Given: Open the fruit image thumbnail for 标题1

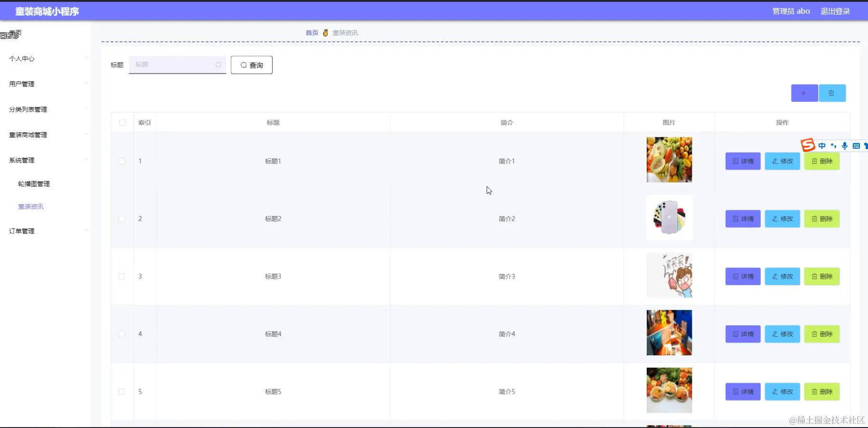Looking at the screenshot, I should (x=669, y=160).
